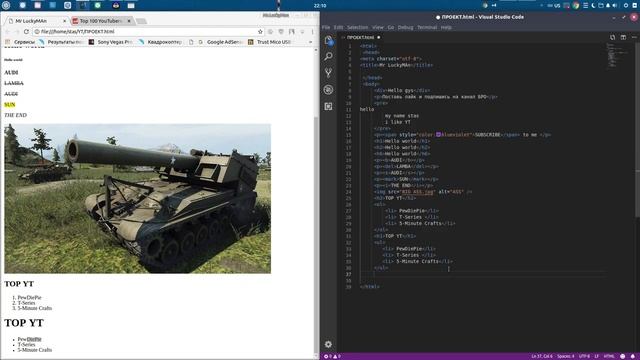Image resolution: width=640 pixels, height=360 pixels.
Task: Click the feedback smiley in the status bar
Action: click(x=622, y=356)
